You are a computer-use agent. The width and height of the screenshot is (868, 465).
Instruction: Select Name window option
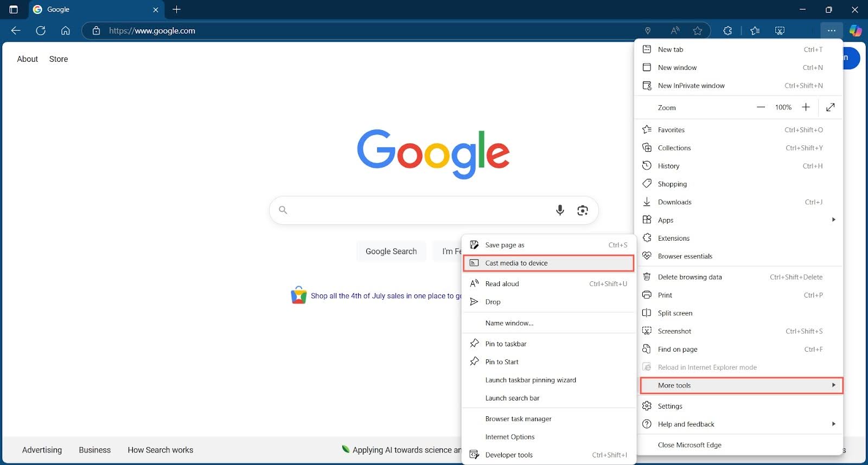pyautogui.click(x=548, y=323)
